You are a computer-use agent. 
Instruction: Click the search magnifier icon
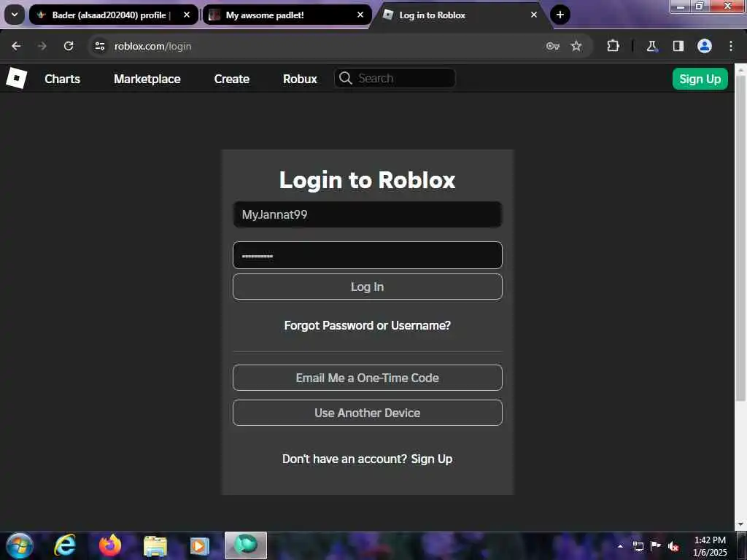pos(345,78)
